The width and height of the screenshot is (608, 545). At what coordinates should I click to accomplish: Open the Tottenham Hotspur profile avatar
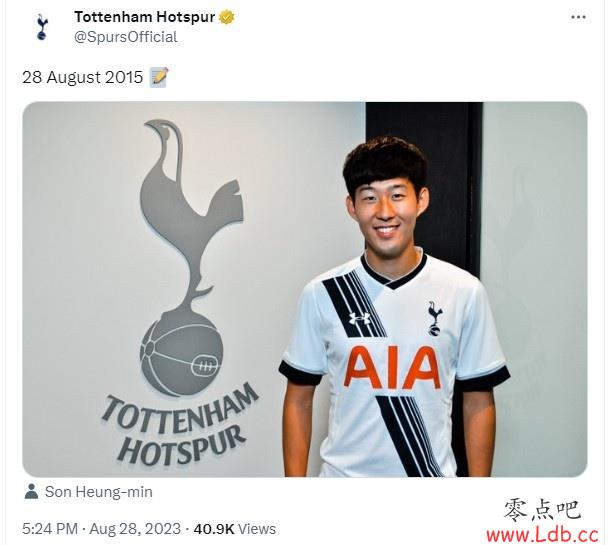[x=42, y=27]
